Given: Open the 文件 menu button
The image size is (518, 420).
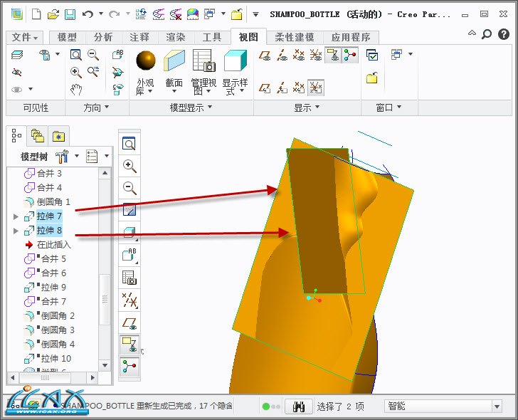Looking at the screenshot, I should [26, 37].
